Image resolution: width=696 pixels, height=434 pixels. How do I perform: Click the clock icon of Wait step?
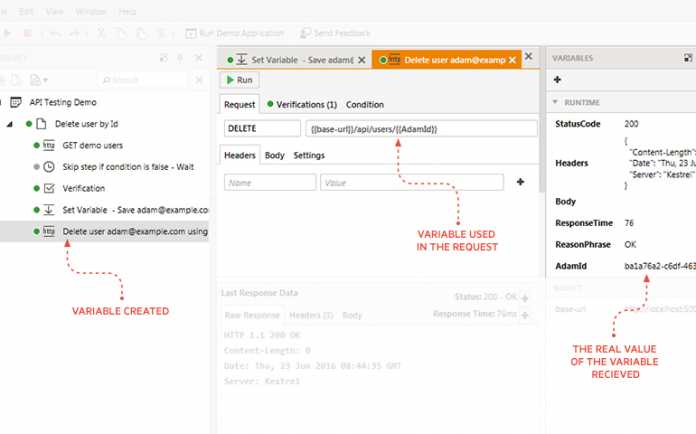[x=50, y=166]
